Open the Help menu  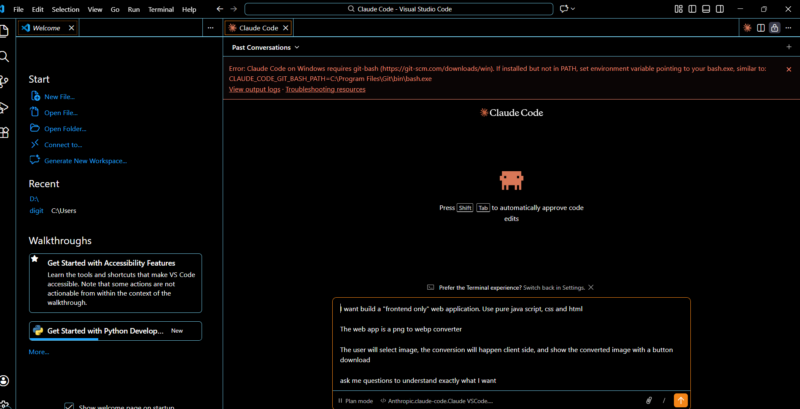[x=189, y=9]
